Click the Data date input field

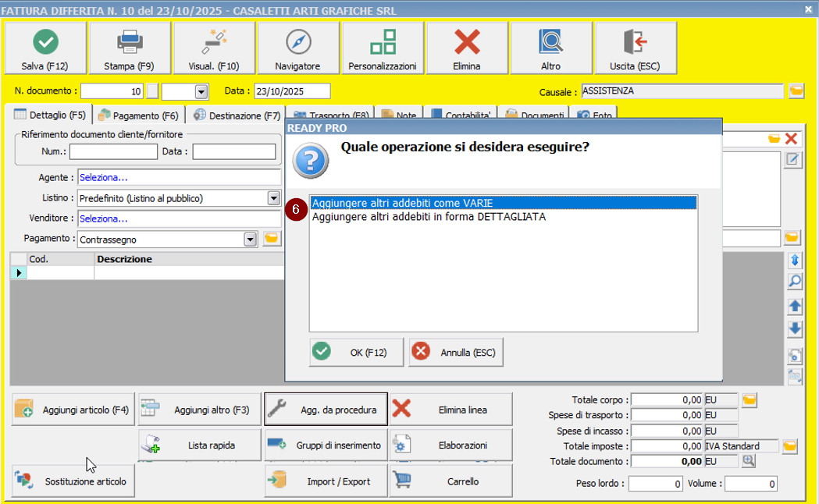pos(292,91)
